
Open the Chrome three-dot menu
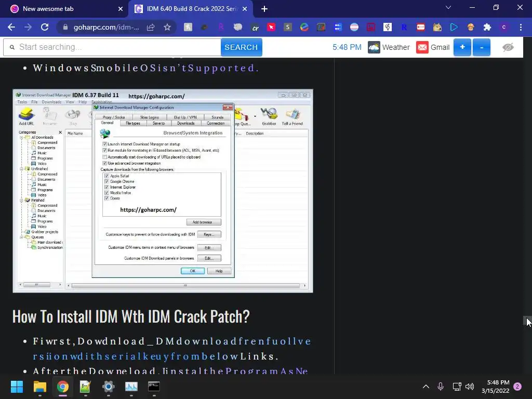[521, 27]
